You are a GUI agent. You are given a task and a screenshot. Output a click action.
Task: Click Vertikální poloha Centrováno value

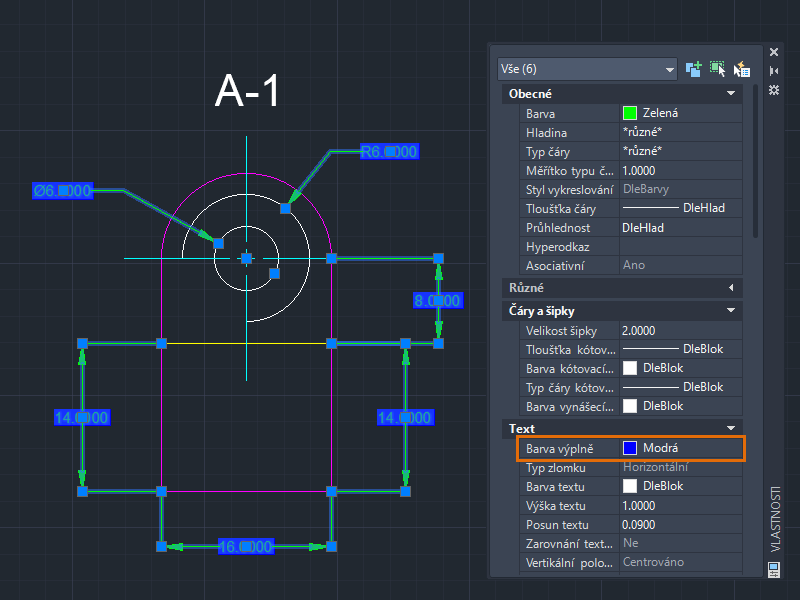(681, 562)
